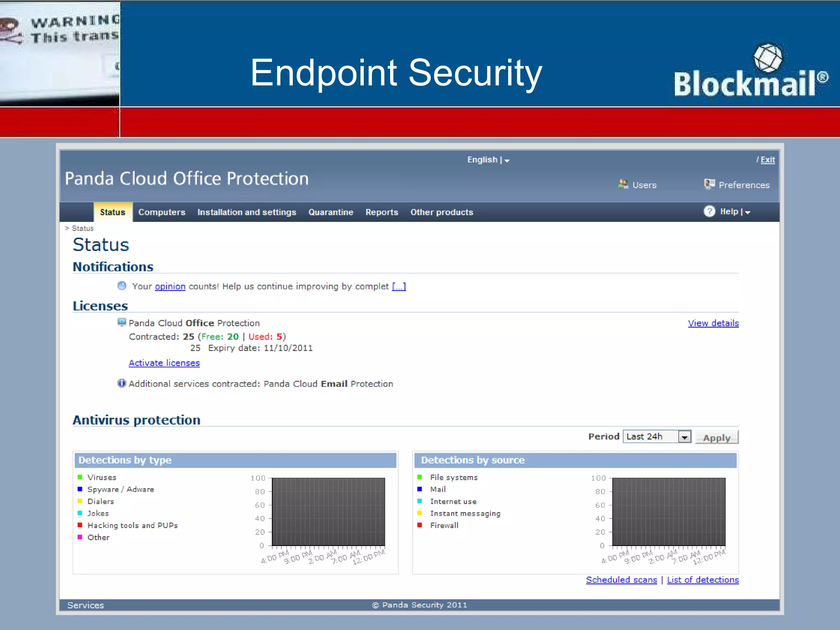The width and height of the screenshot is (840, 630).
Task: Click the green File systems legend swatch
Action: 420,477
